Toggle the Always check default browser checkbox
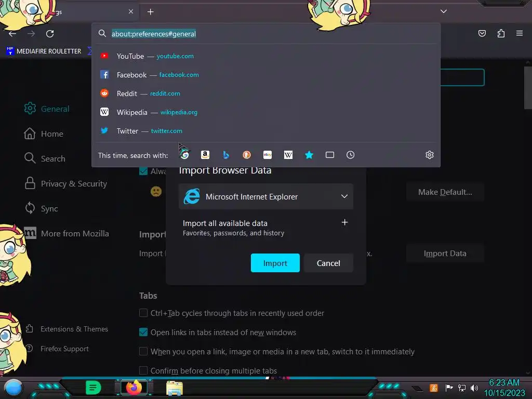 143,171
